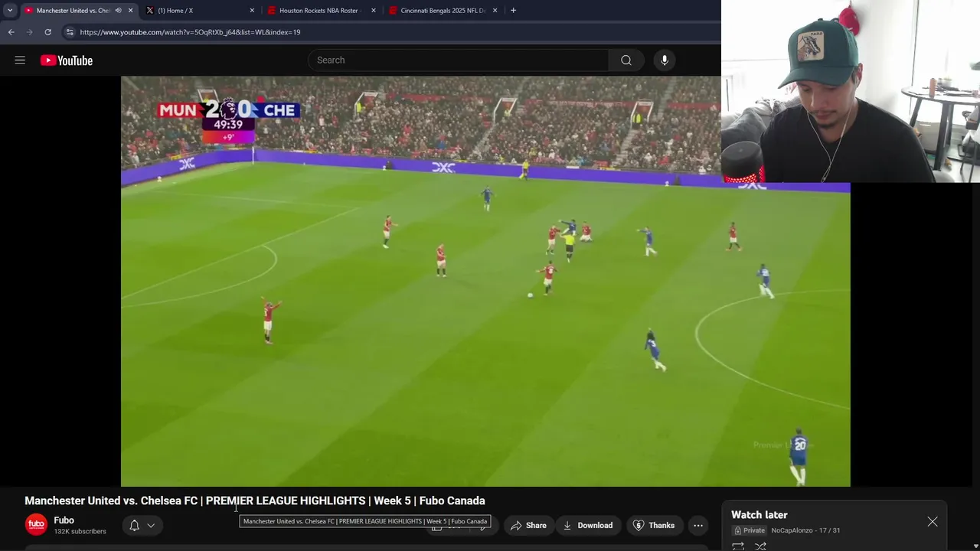Close the Watch later playlist panel
The width and height of the screenshot is (980, 551).
pyautogui.click(x=933, y=522)
